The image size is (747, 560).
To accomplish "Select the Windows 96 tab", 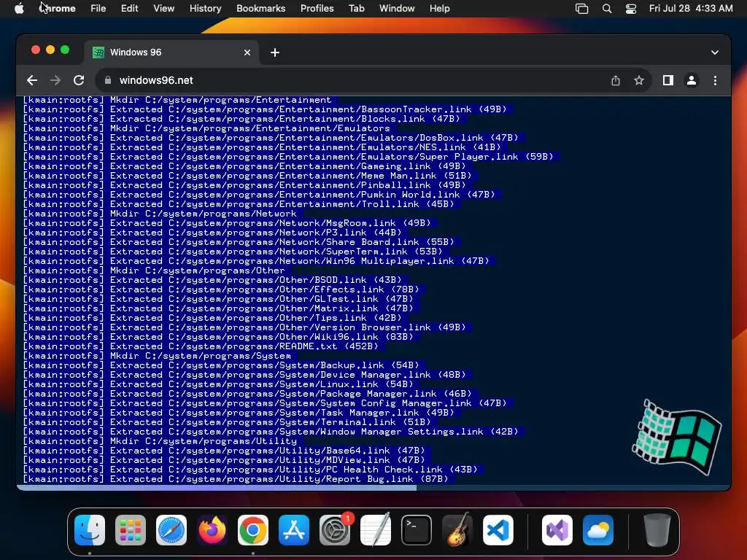I will [x=171, y=52].
